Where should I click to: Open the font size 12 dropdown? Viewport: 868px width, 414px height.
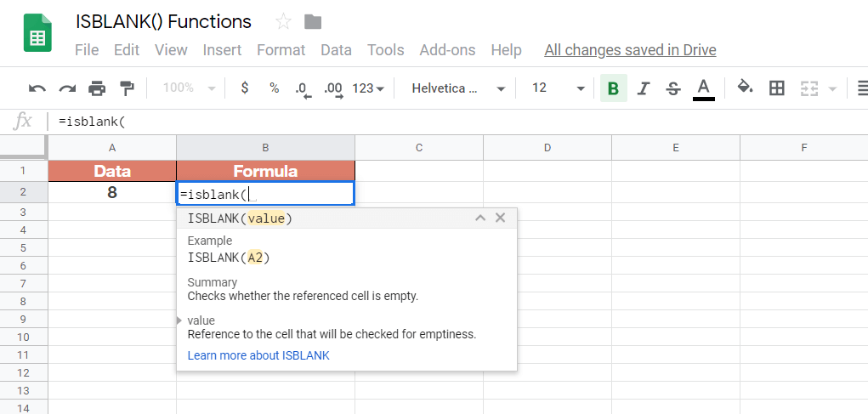click(558, 88)
